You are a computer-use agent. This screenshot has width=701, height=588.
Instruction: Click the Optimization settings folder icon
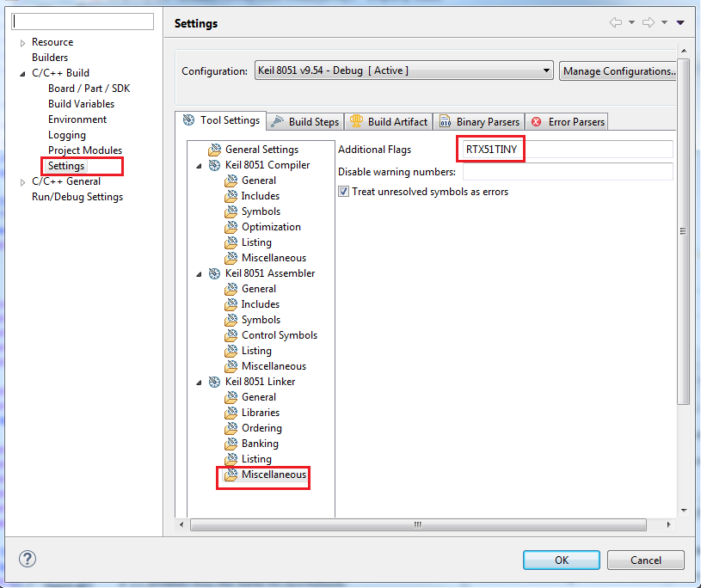231,226
